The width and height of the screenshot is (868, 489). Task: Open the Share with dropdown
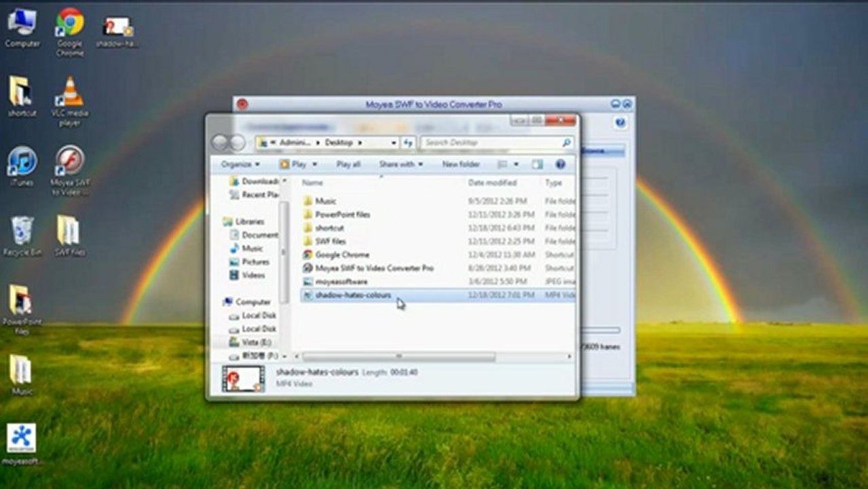pos(401,164)
